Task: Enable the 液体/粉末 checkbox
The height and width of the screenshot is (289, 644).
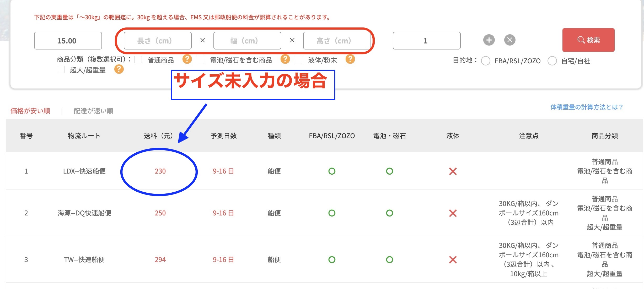Action: (298, 60)
